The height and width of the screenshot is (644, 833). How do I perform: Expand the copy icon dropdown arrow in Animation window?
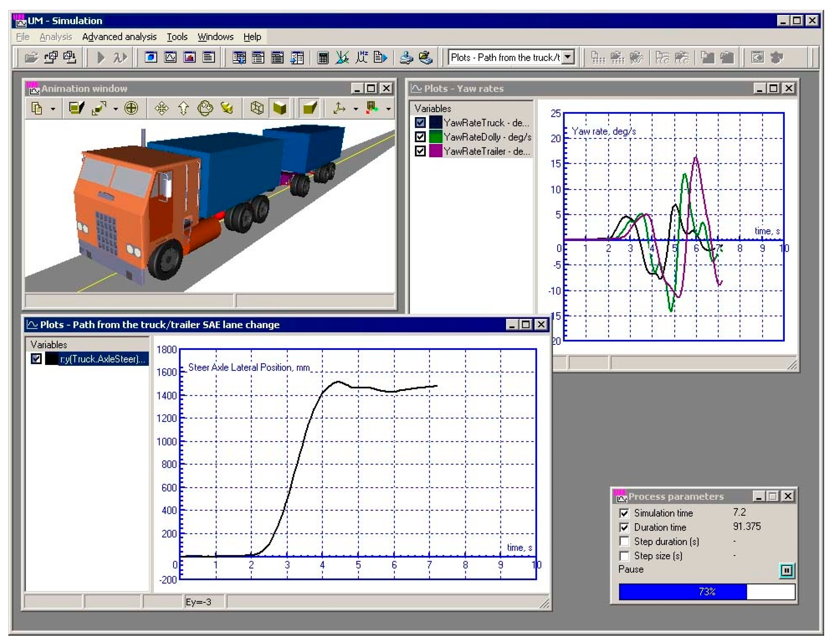pyautogui.click(x=53, y=109)
